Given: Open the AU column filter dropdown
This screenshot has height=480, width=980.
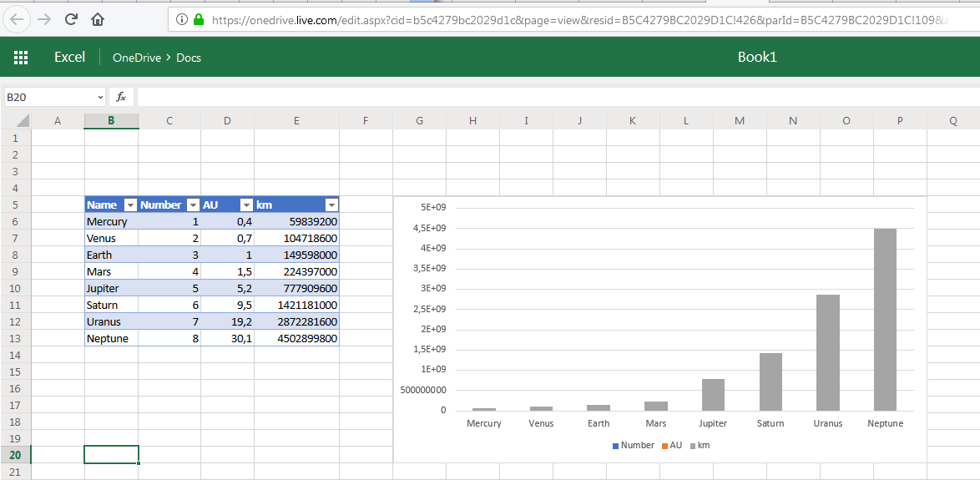Looking at the screenshot, I should (246, 205).
